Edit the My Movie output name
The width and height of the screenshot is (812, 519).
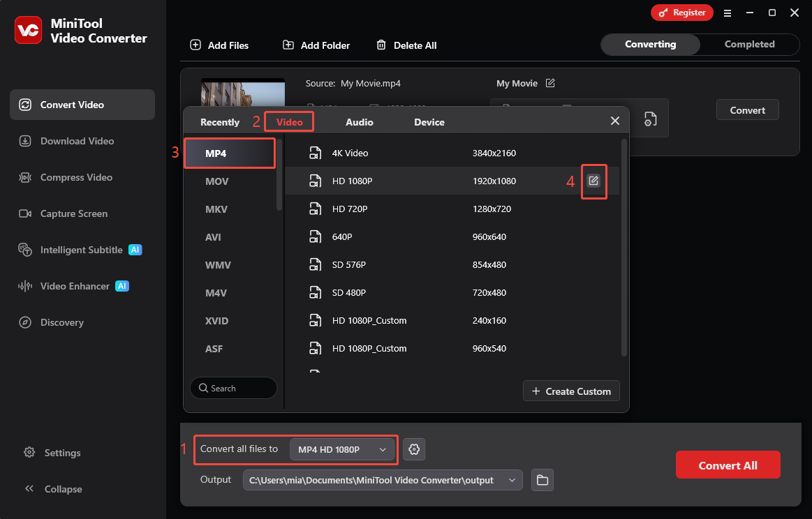point(550,83)
